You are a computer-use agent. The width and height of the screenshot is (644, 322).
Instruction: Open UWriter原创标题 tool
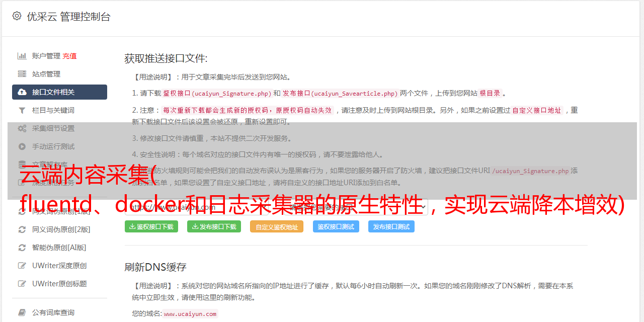coord(59,284)
